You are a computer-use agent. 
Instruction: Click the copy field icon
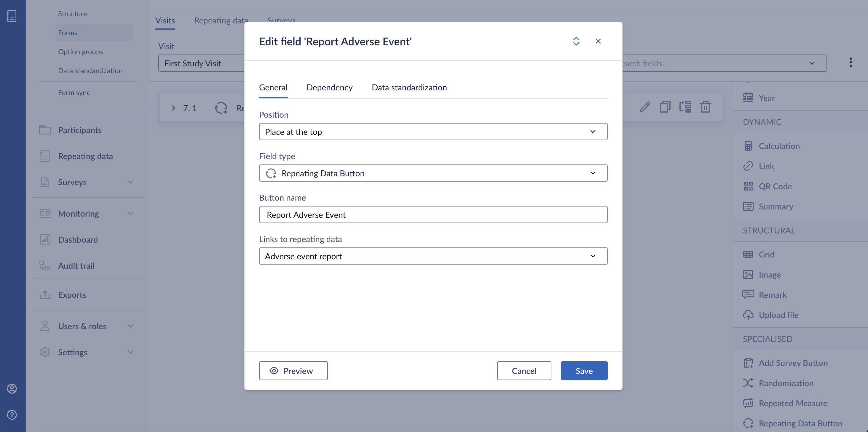coord(665,107)
